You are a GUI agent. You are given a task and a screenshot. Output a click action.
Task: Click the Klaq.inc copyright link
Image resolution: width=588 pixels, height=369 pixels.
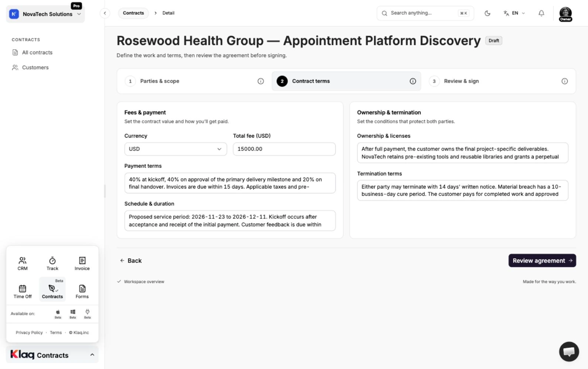79,332
